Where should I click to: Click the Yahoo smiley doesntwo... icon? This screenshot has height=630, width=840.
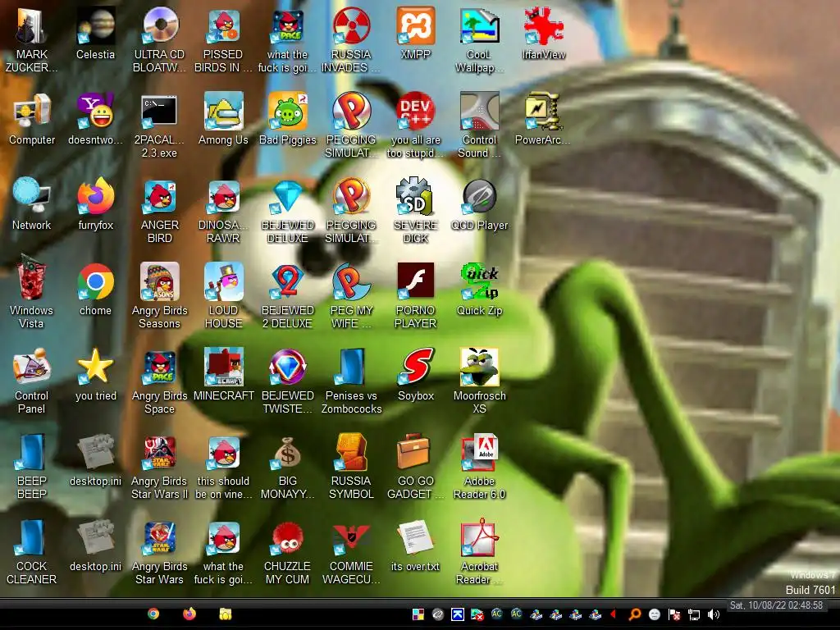95,119
